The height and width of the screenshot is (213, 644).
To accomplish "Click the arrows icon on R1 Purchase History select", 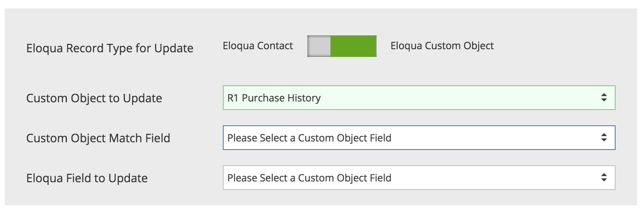I will tap(604, 98).
